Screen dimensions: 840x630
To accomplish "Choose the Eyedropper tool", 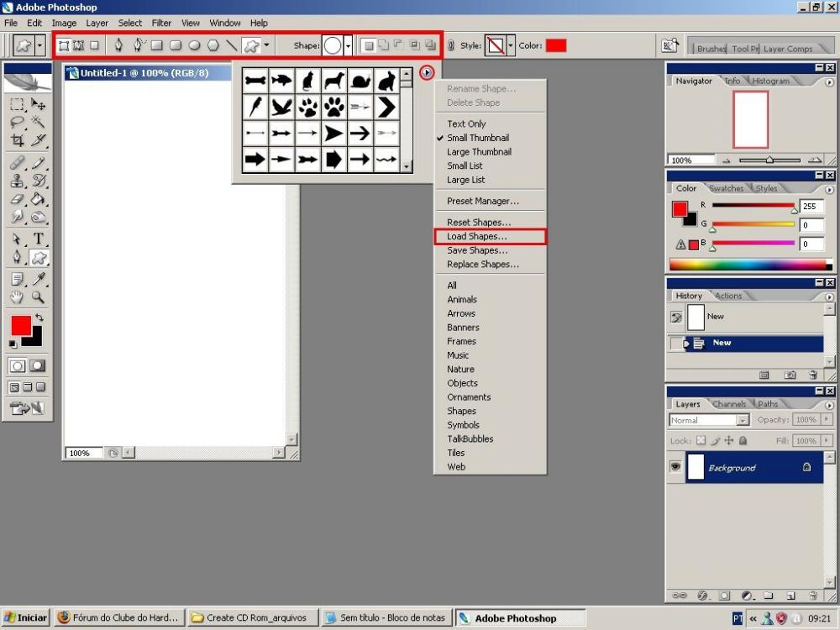I will [39, 279].
